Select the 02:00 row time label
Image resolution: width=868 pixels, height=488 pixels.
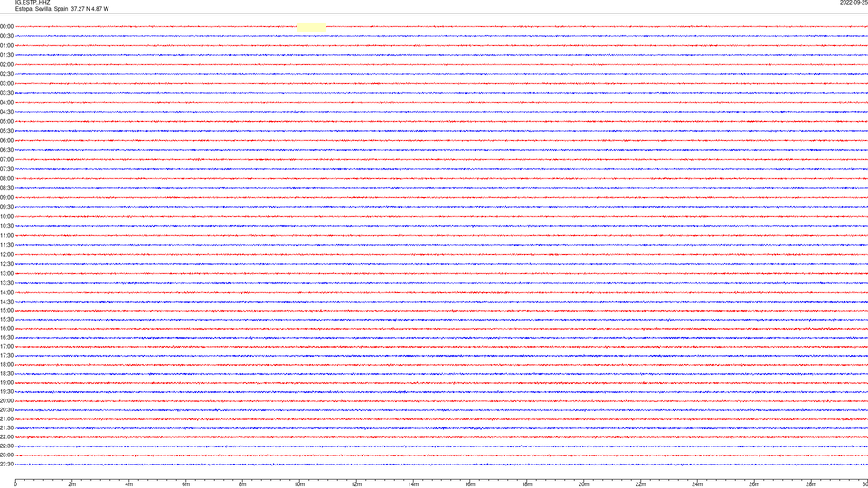click(x=6, y=65)
